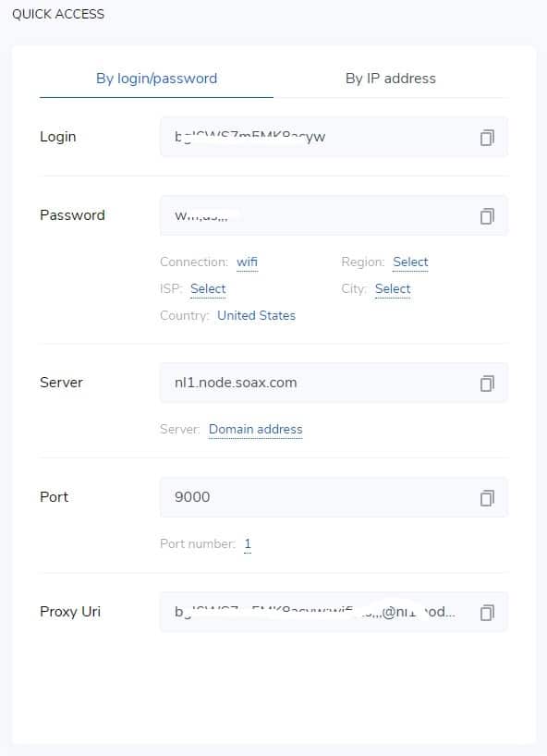Switch to By IP address tab
Image resolution: width=547 pixels, height=756 pixels.
pos(390,79)
